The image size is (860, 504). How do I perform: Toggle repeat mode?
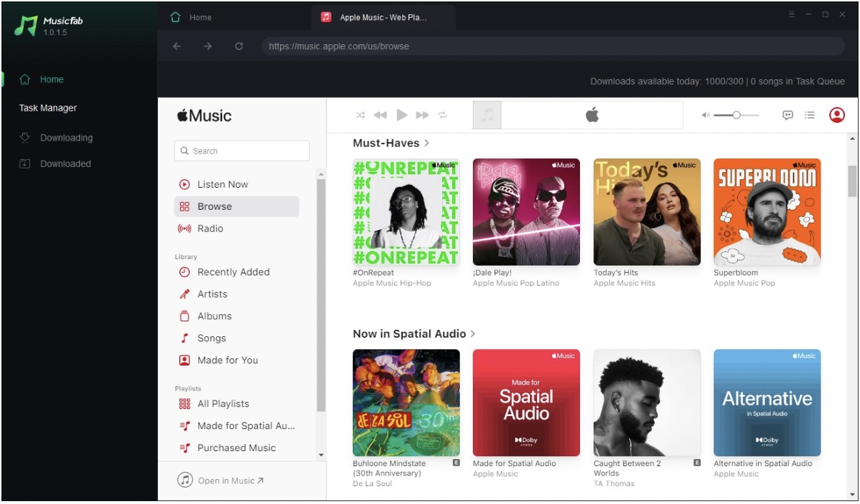[443, 115]
